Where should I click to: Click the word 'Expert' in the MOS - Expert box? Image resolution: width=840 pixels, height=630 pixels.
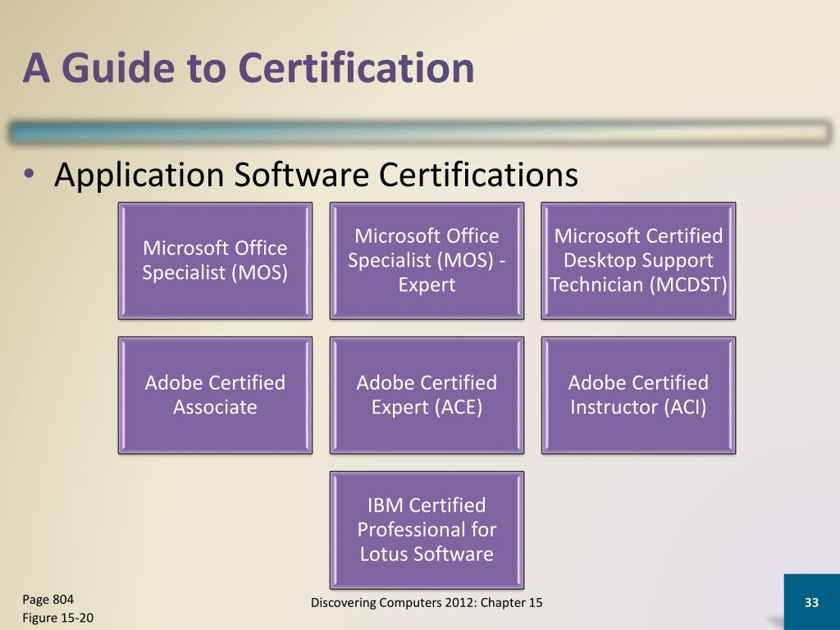click(427, 285)
